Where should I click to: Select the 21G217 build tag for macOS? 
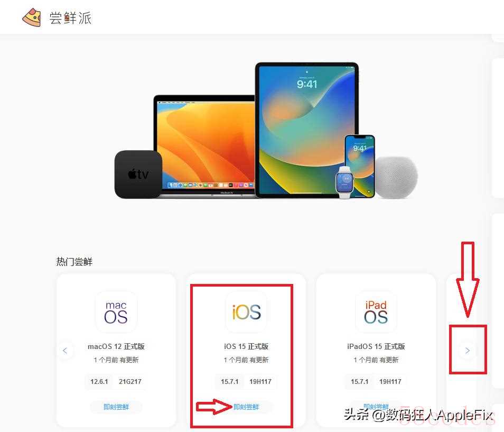130,381
